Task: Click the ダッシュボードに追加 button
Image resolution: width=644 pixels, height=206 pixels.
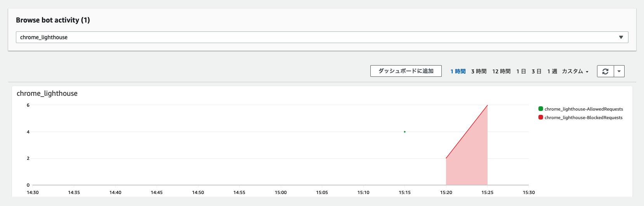Action: point(406,71)
